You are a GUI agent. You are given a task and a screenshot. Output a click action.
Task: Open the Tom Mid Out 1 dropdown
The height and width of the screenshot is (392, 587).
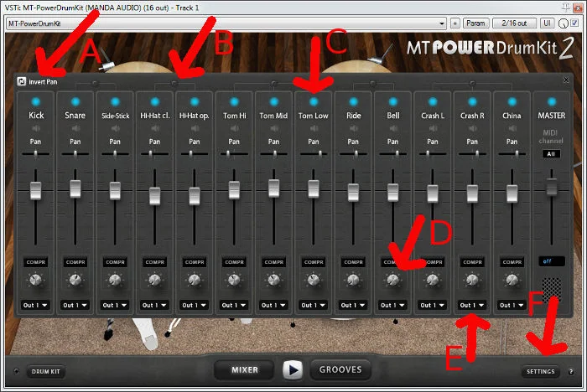click(273, 305)
